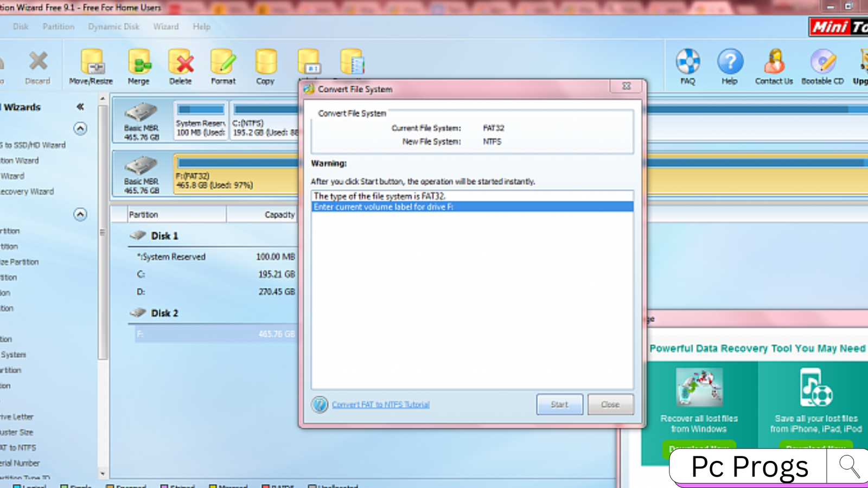Open the Dynamic Disk menu
Screen dimensions: 868x488
[114, 27]
